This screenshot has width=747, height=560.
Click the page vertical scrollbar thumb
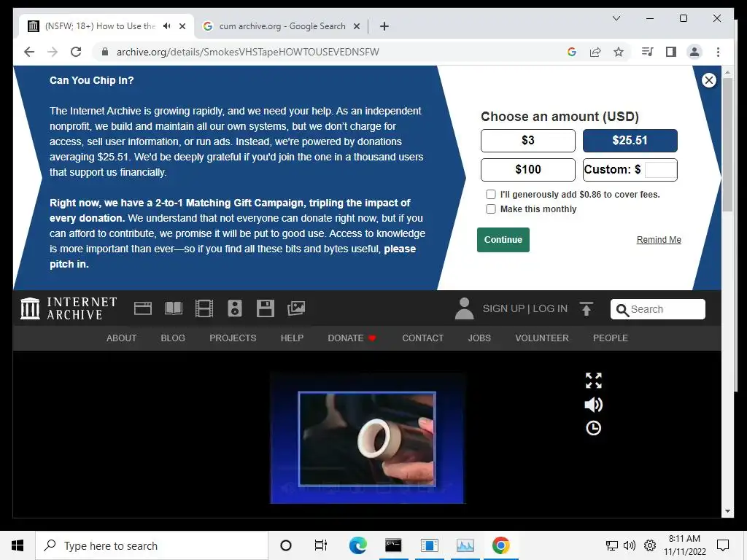727,144
